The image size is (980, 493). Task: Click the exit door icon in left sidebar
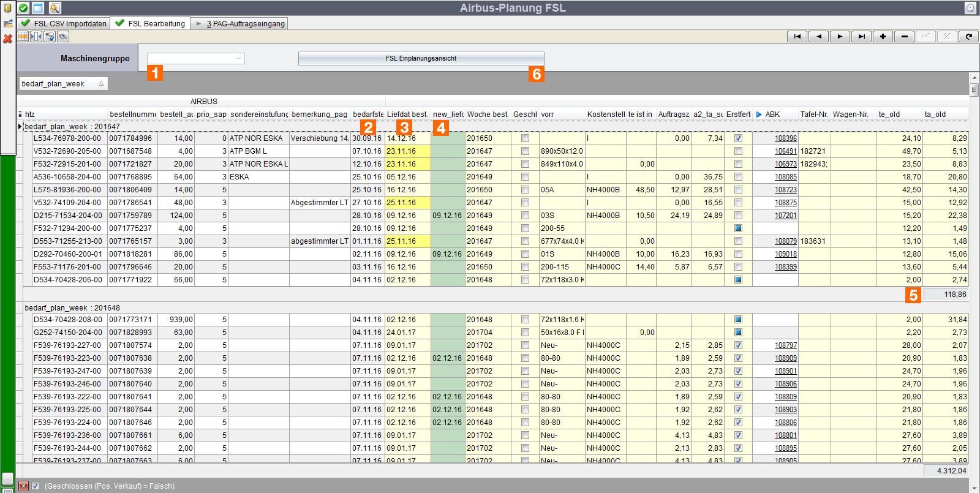(x=7, y=8)
